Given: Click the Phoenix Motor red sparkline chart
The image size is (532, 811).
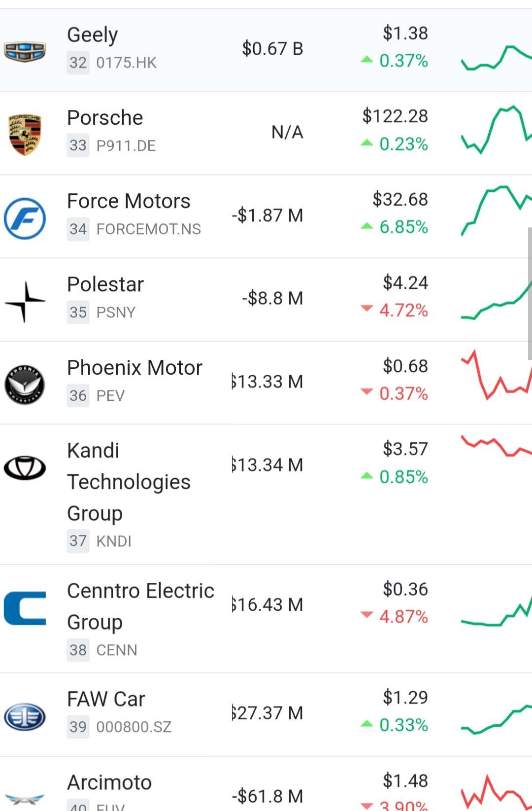Looking at the screenshot, I should (x=497, y=375).
